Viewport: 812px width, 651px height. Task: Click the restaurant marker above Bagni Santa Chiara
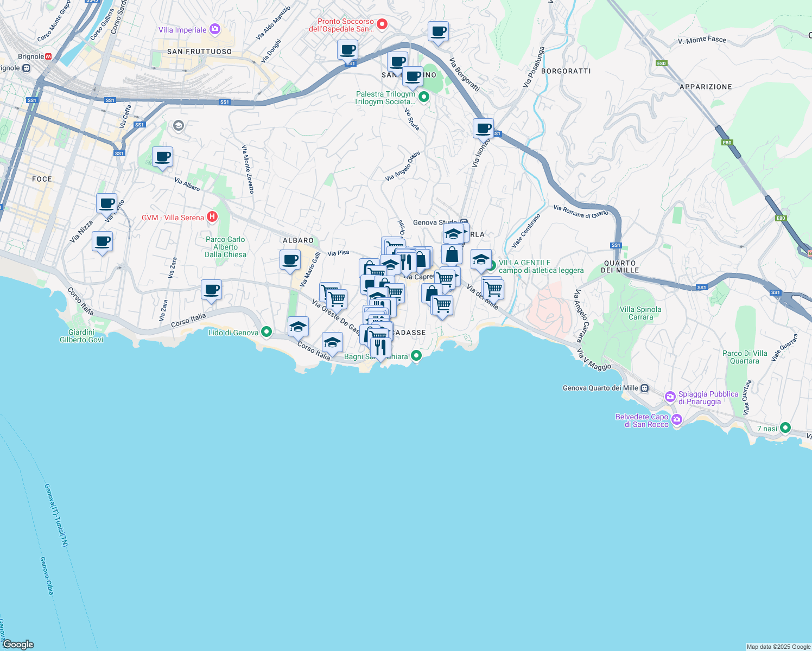pyautogui.click(x=380, y=348)
